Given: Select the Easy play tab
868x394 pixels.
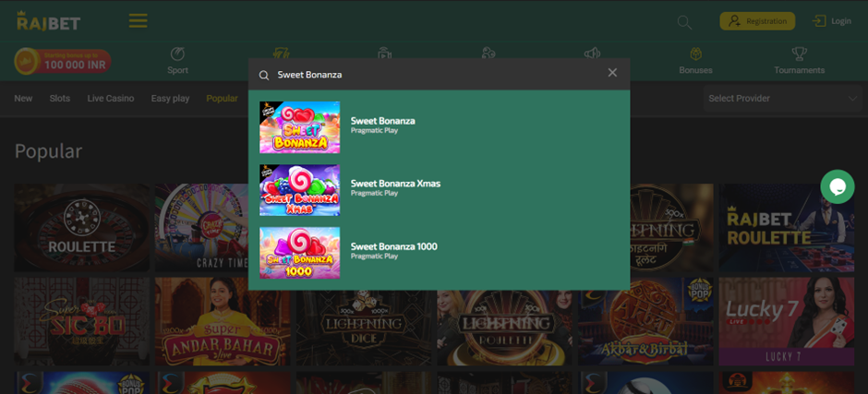Looking at the screenshot, I should [x=170, y=99].
